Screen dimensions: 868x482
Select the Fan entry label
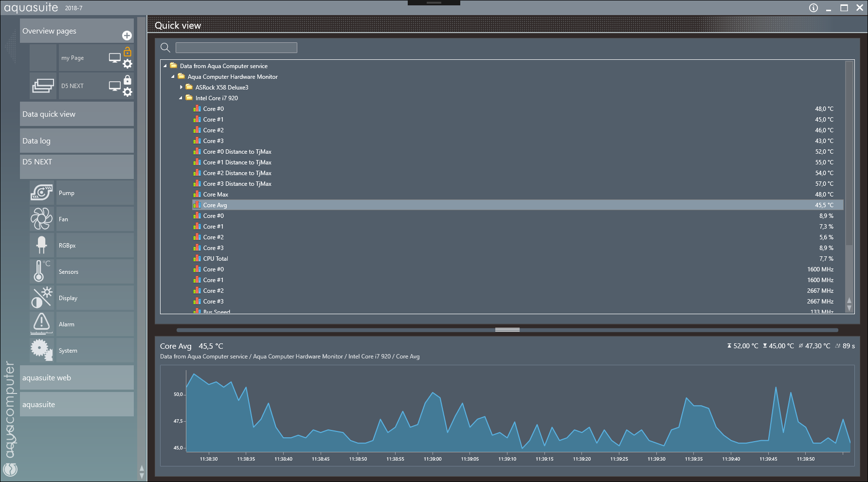point(64,219)
